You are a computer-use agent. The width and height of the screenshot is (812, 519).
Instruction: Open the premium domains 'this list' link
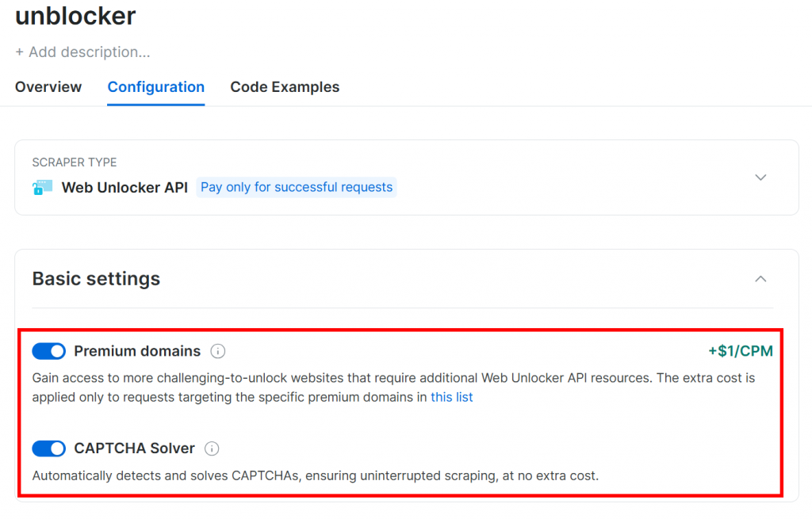(x=451, y=397)
